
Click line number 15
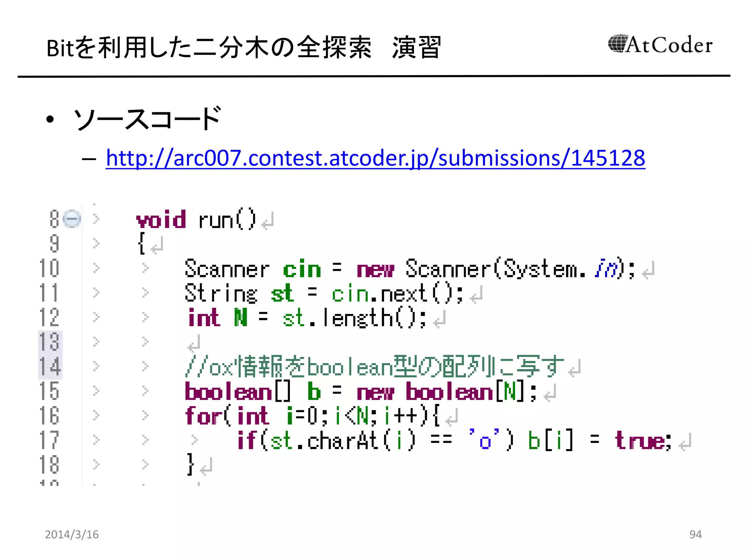coord(49,391)
